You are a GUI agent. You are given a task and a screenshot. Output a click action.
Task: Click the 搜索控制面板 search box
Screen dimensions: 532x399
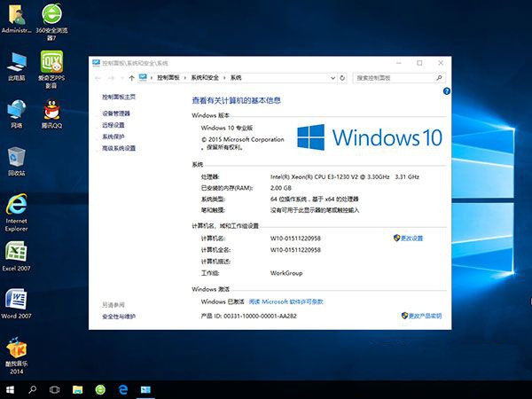click(x=393, y=78)
